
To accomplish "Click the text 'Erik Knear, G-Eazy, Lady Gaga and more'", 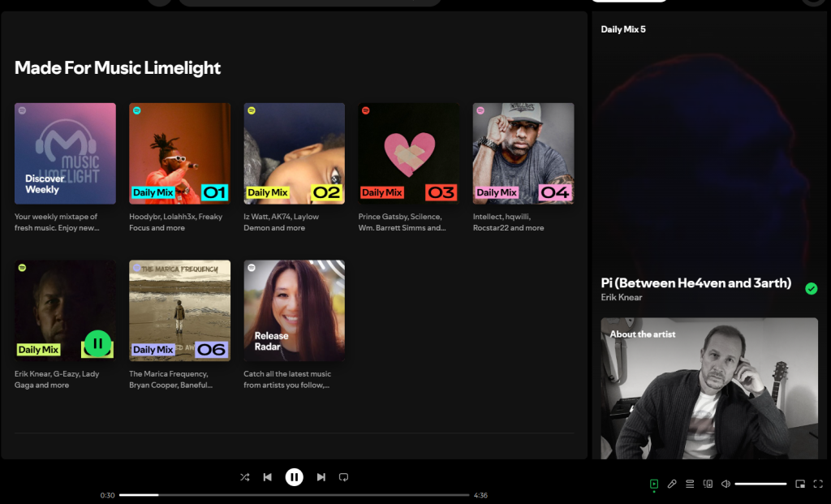I will click(57, 380).
